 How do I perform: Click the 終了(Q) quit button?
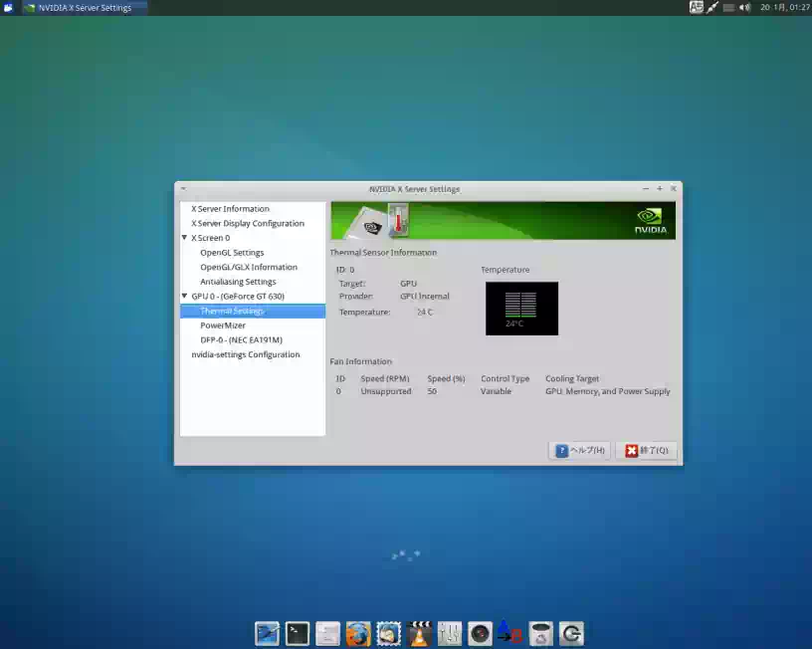click(646, 450)
